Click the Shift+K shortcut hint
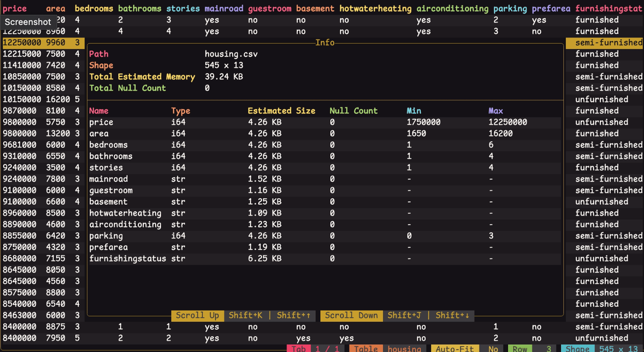Image resolution: width=644 pixels, height=352 pixels. (x=245, y=315)
